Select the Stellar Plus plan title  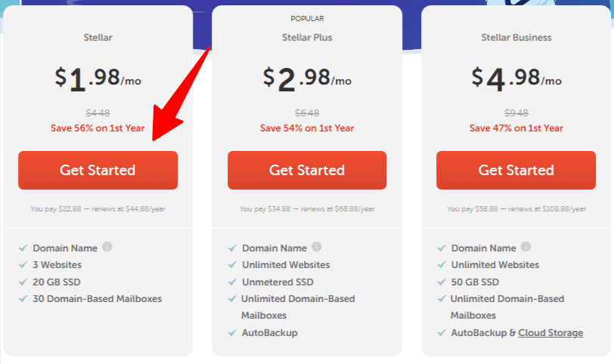307,38
